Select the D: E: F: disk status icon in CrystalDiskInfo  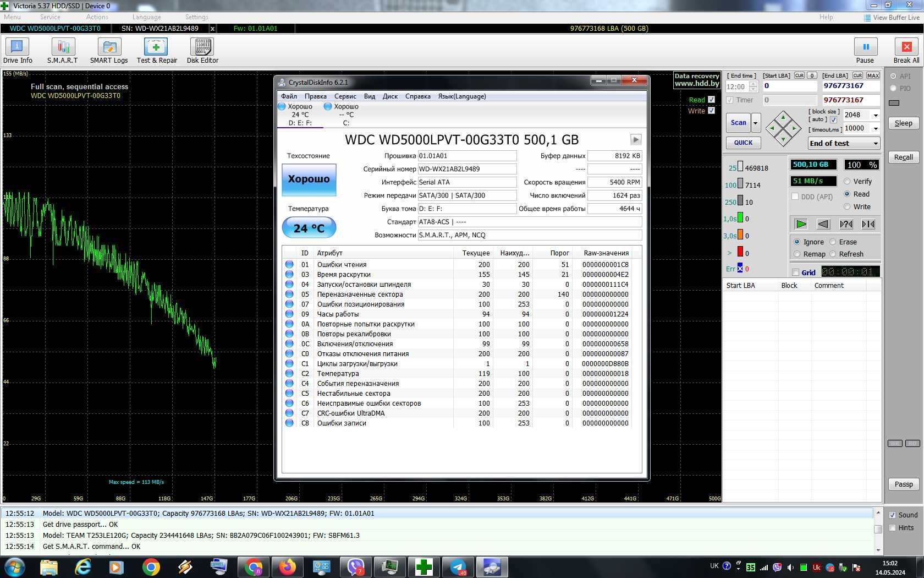pyautogui.click(x=282, y=107)
